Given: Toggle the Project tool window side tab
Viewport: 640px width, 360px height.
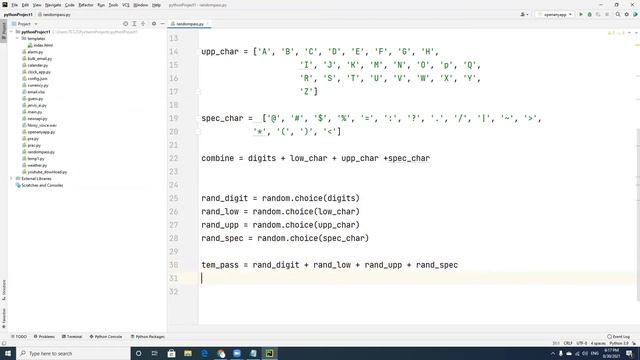Looking at the screenshot, I should tap(4, 31).
